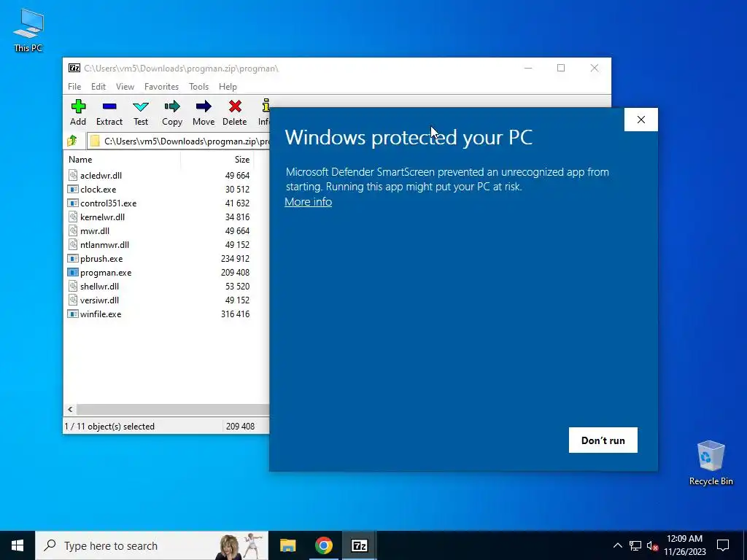Click the horizontal scrollbar left arrow
This screenshot has height=560, width=747.
click(x=71, y=410)
